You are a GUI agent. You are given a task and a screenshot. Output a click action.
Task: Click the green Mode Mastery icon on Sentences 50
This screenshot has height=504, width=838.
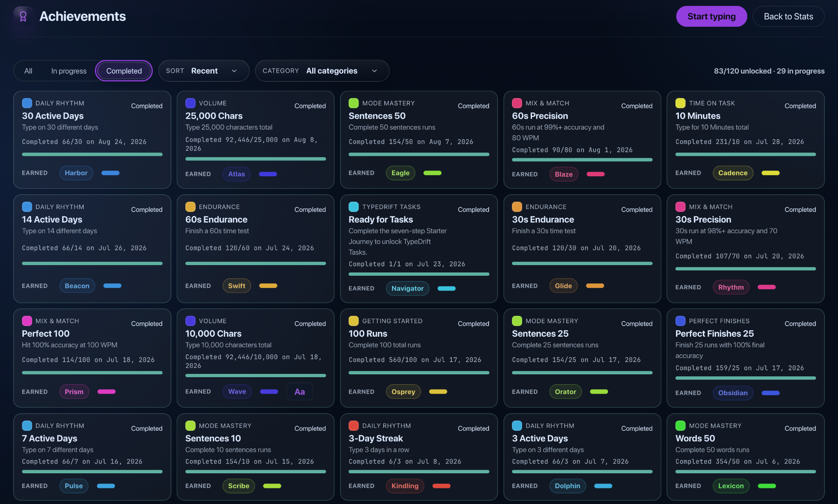(354, 103)
